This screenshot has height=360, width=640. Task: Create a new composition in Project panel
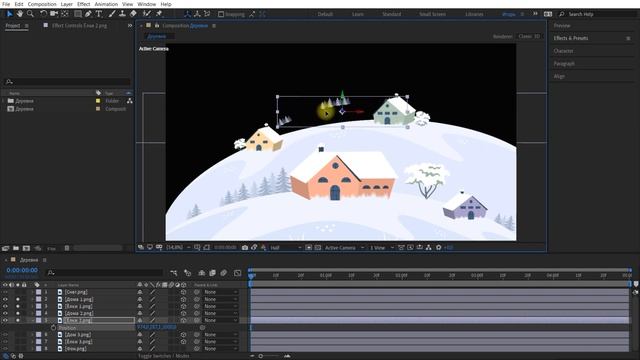point(26,248)
